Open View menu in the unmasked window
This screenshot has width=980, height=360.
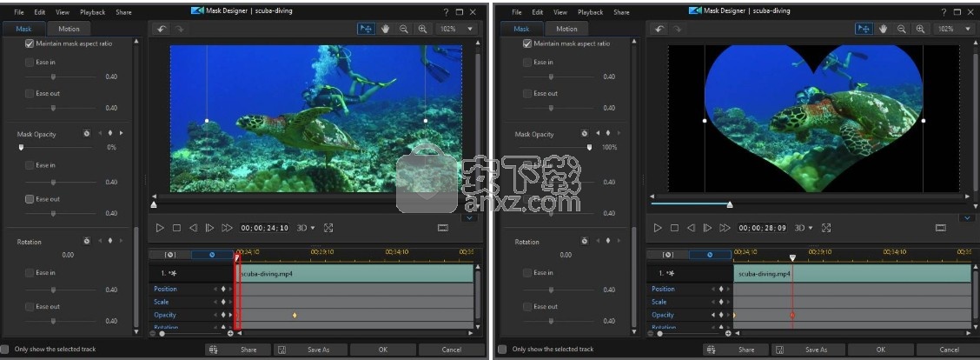pos(63,12)
